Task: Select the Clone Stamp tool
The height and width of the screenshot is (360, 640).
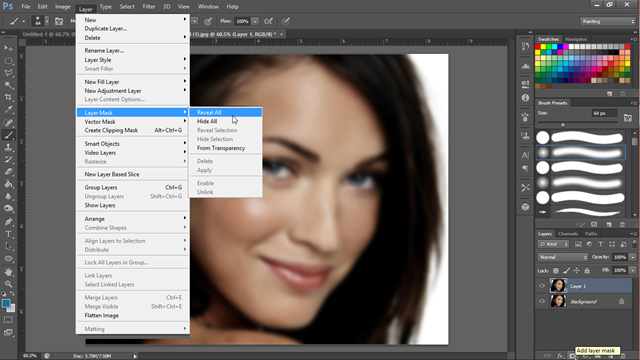Action: (x=8, y=147)
